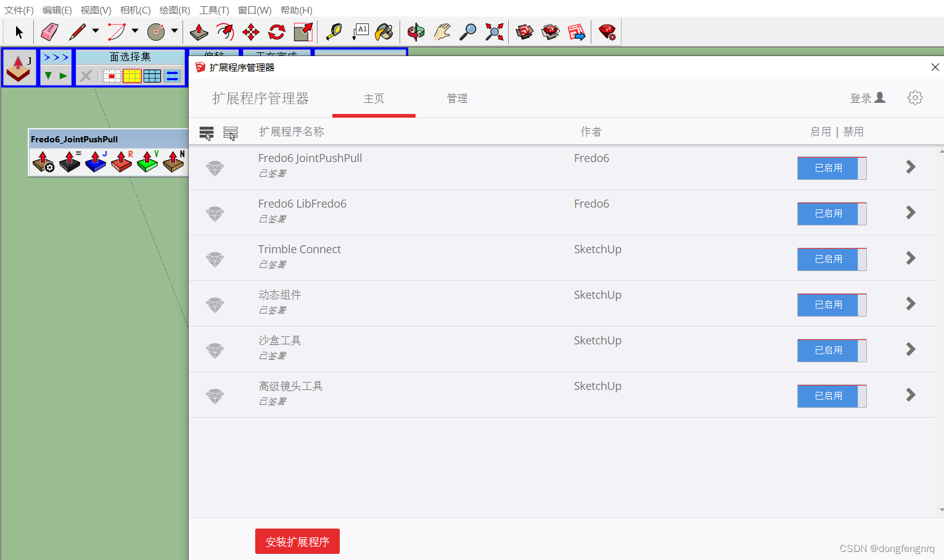Close the 扩展程序管理器 dialog

pyautogui.click(x=935, y=67)
